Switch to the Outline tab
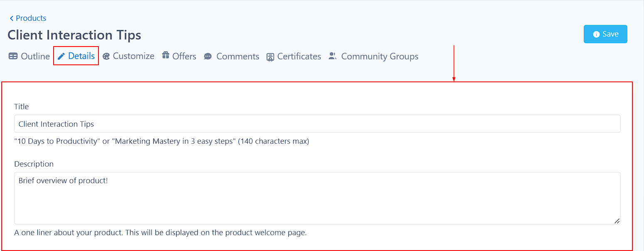 click(x=35, y=57)
